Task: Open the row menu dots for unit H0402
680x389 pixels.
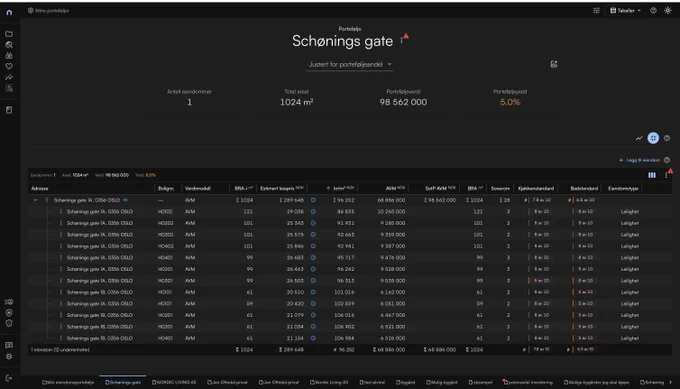Action: (61, 246)
